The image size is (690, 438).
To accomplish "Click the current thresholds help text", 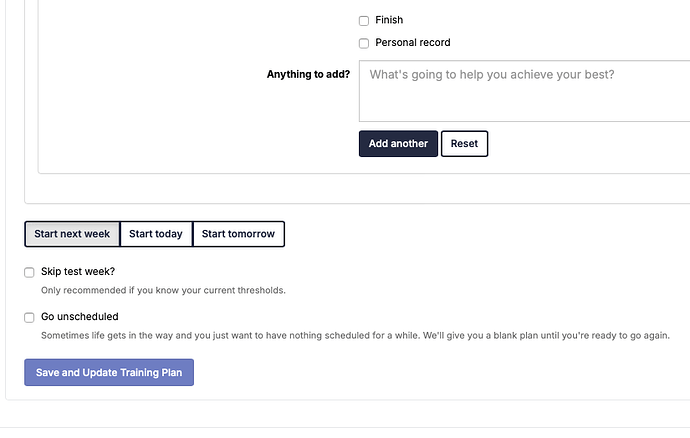I will click(x=163, y=291).
